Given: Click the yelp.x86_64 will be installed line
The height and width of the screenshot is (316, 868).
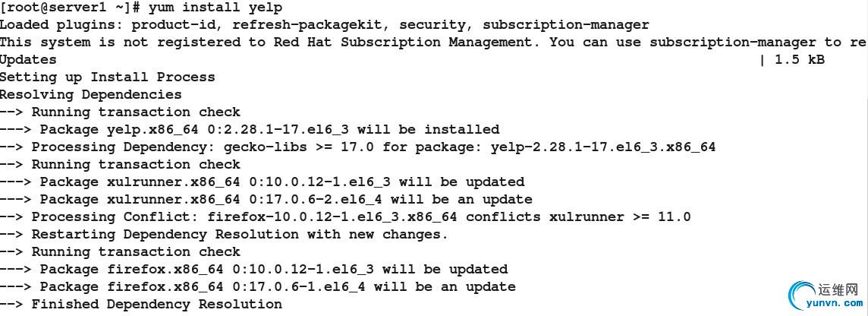Looking at the screenshot, I should click(x=250, y=130).
